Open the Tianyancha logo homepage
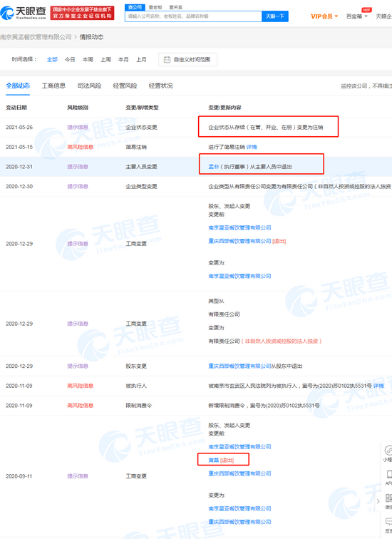 click(x=24, y=13)
